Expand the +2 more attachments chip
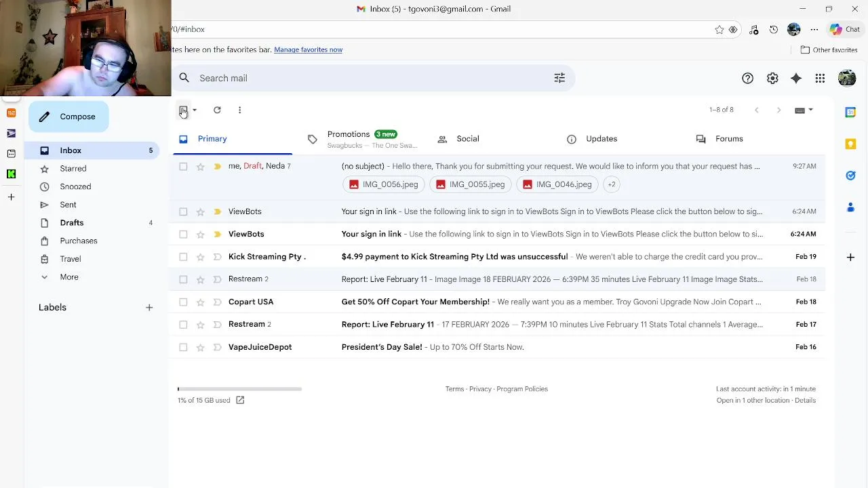The image size is (868, 488). (611, 184)
